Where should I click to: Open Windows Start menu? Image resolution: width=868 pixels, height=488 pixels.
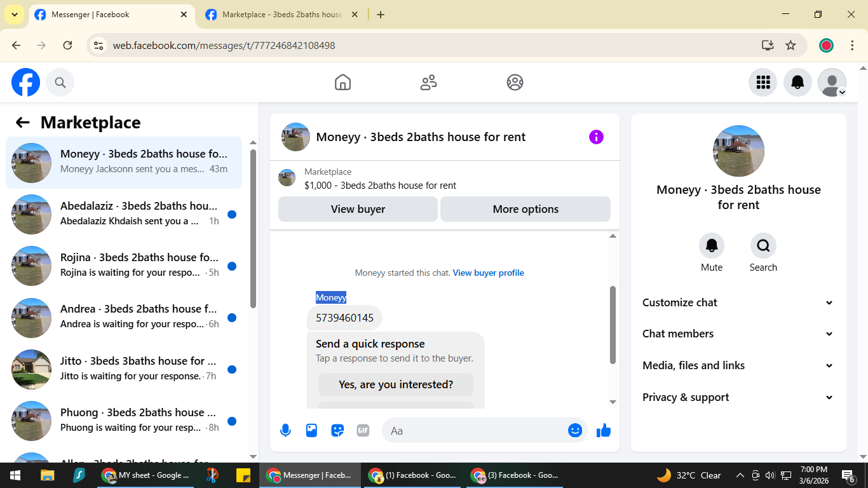coord(15,475)
